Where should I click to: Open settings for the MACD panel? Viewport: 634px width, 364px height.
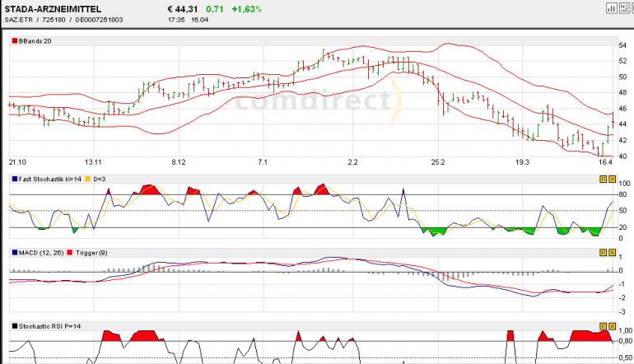604,253
